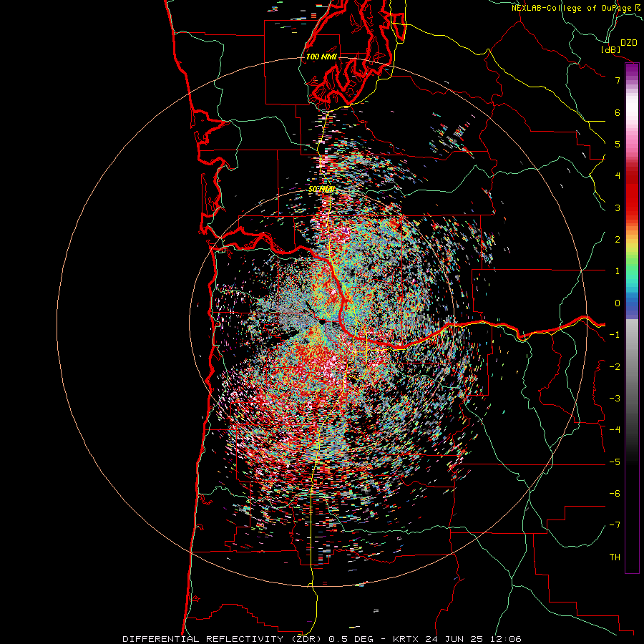Click the -4 value on the color scale
This screenshot has width=644, height=644.
pyautogui.click(x=615, y=429)
